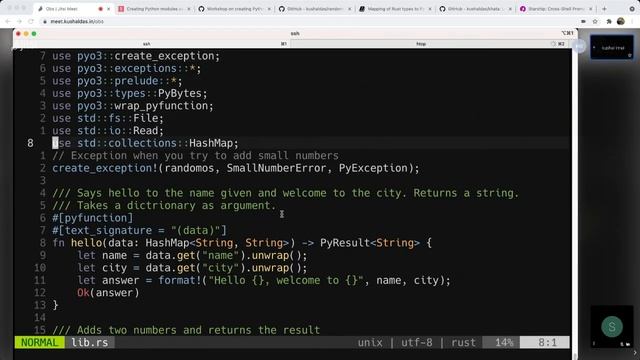Click the use pyo3::types::PyBytes; line
Viewport: 640px width, 360px height.
[x=130, y=93]
